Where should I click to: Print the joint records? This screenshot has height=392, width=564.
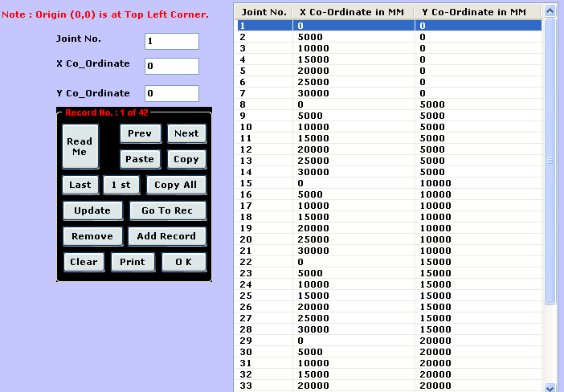[133, 262]
